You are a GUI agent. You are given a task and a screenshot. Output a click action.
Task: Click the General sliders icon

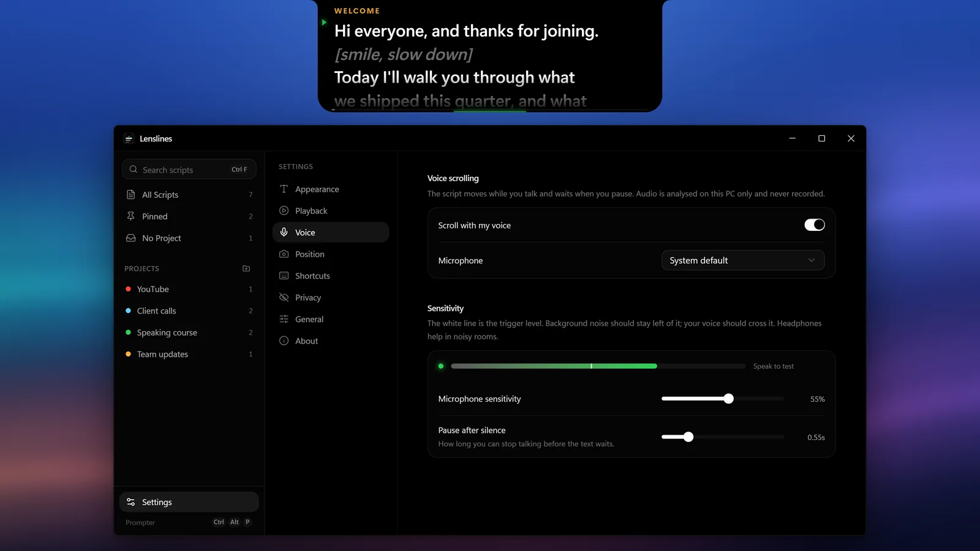[284, 319]
